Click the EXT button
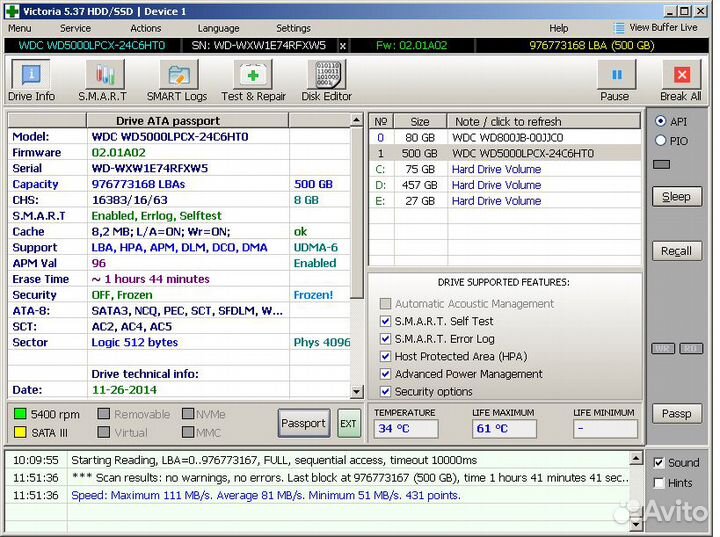Image resolution: width=720 pixels, height=537 pixels. click(x=348, y=423)
